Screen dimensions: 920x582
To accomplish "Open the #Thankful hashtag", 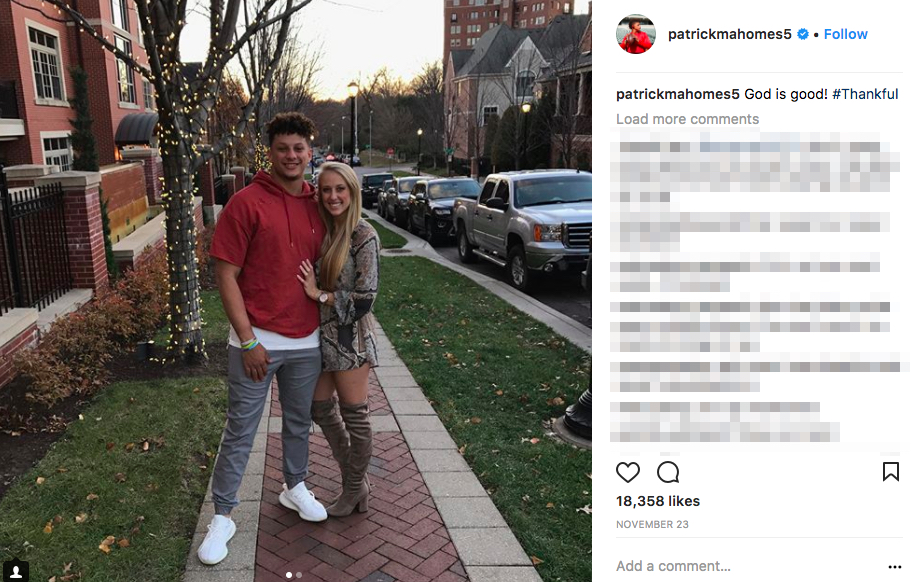I will 865,94.
